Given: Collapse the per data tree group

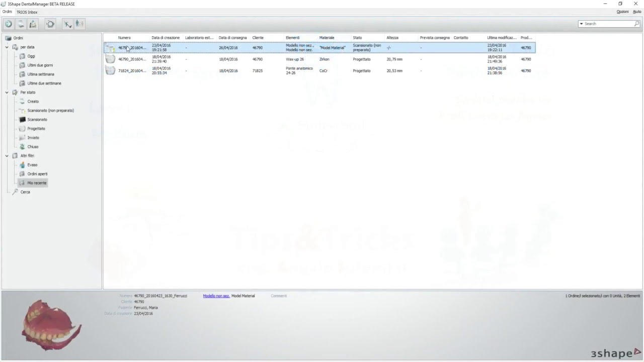Looking at the screenshot, I should pos(7,47).
